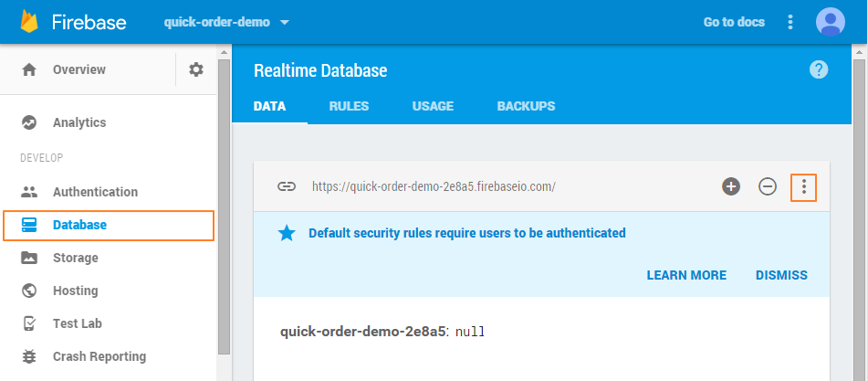Click the Realtime Database help icon
868x381 pixels.
click(x=819, y=69)
